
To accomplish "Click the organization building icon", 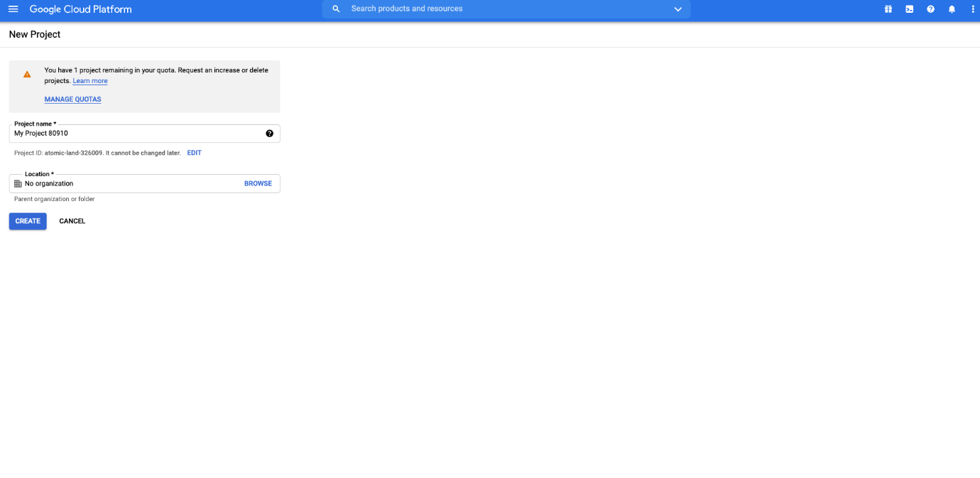I will [18, 183].
